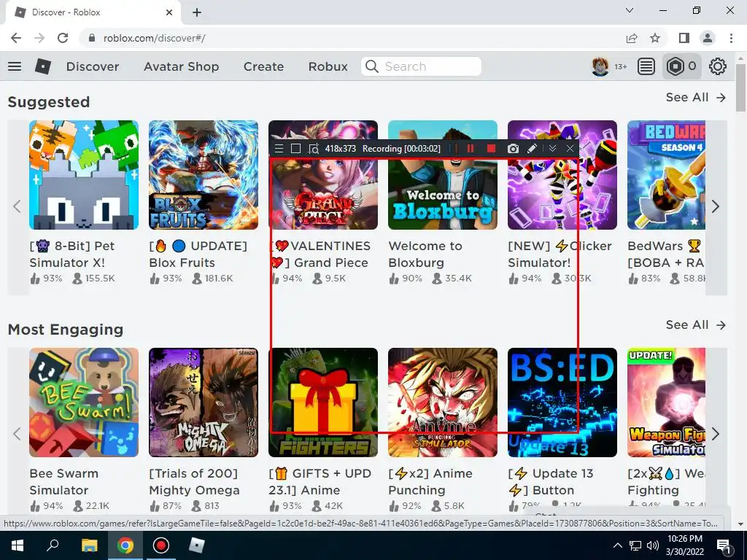The width and height of the screenshot is (747, 560).
Task: Go to Discover page
Action: pyautogui.click(x=93, y=66)
